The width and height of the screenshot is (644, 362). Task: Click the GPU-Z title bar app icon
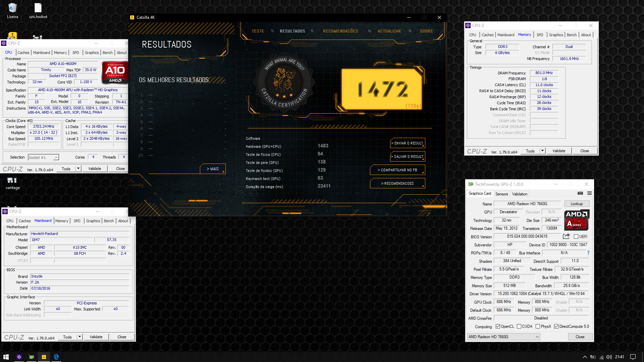471,184
